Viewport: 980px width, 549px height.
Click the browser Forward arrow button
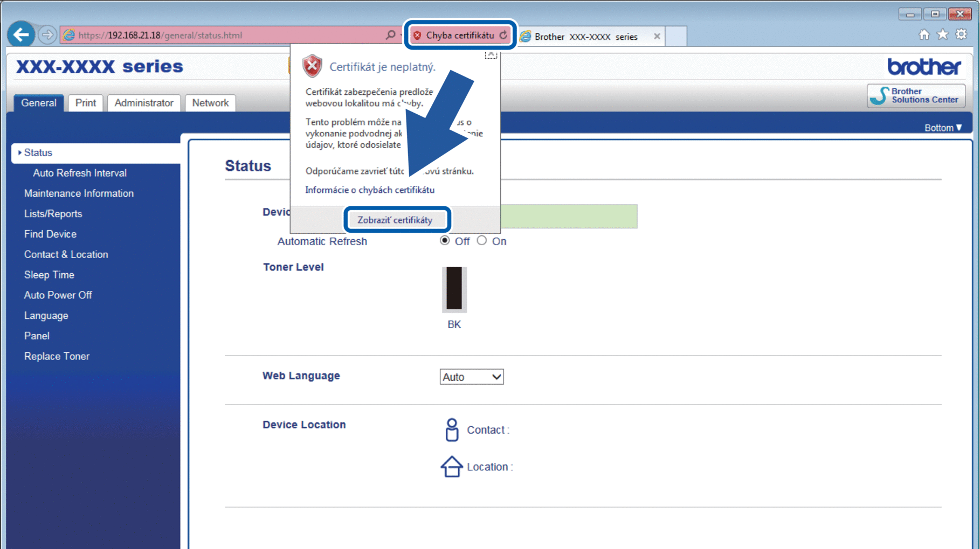click(x=47, y=35)
